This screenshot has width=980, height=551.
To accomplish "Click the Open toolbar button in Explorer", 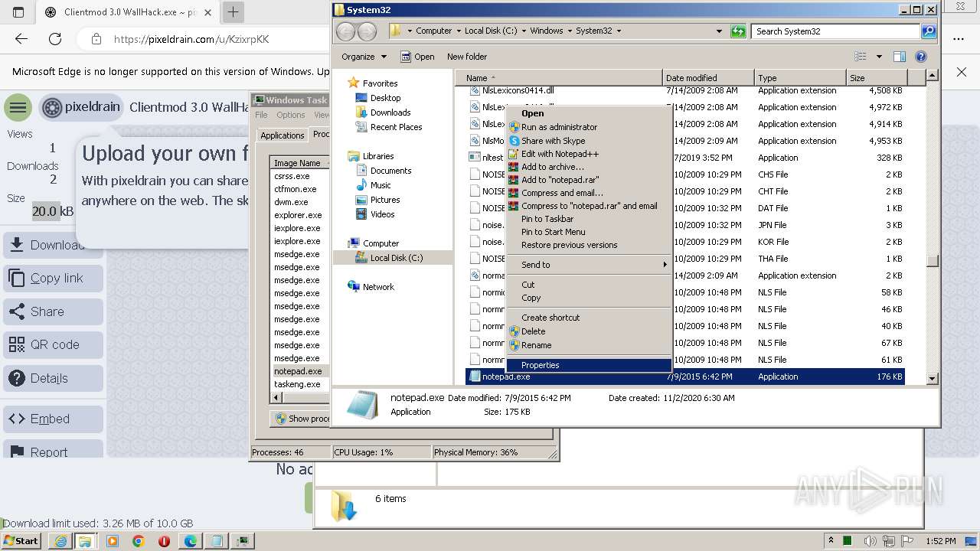I will (x=418, y=57).
